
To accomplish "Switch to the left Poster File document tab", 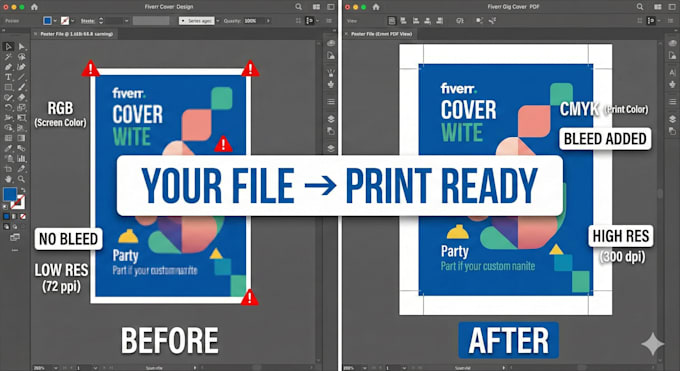I will tap(77, 34).
